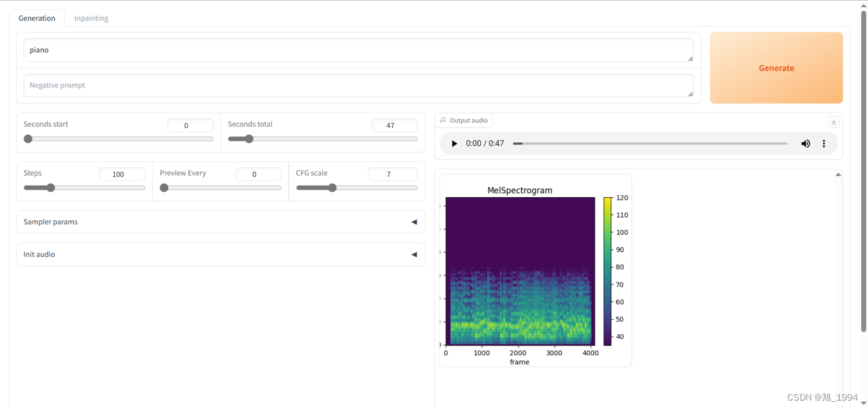
Task: Collapse the Init audio disclosure triangle
Action: coord(414,254)
